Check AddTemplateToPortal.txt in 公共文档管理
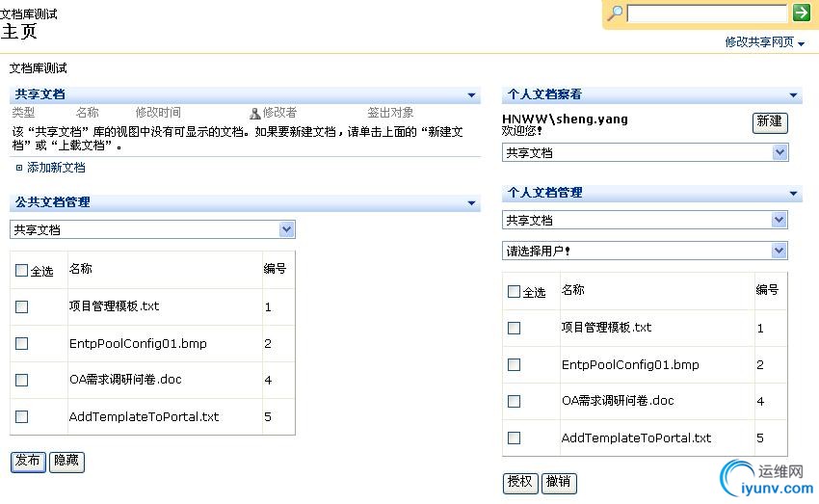 [21, 416]
